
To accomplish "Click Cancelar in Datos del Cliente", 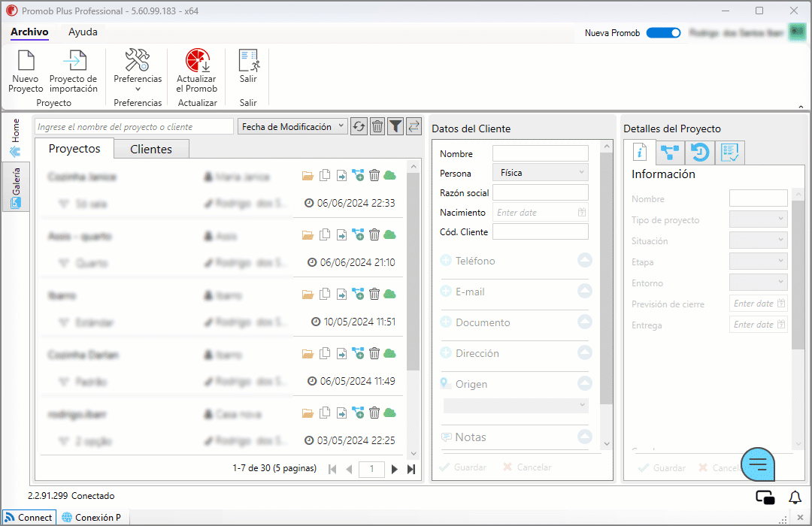I will (x=527, y=467).
